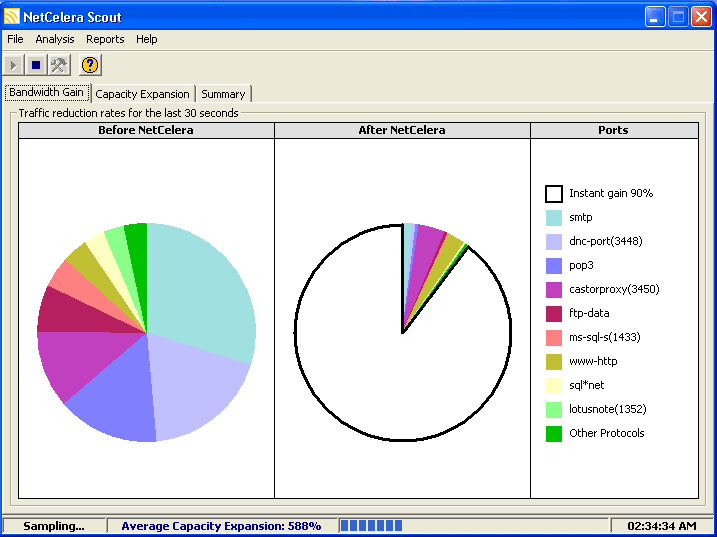Viewport: 717px width, 537px height.
Task: Switch to the Capacity Expansion tab
Action: tap(142, 94)
